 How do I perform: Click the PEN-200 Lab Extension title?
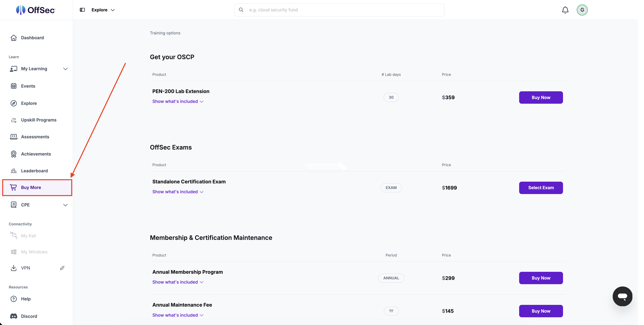(181, 91)
